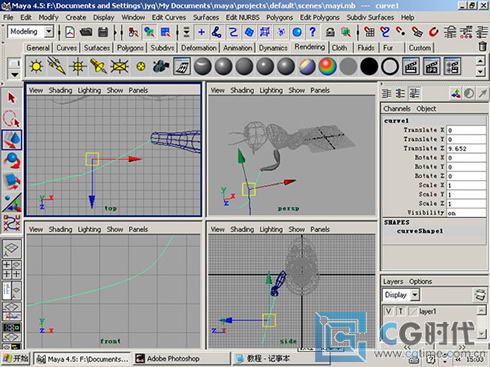Switch to the Curves shelf tab

pyautogui.click(x=67, y=48)
